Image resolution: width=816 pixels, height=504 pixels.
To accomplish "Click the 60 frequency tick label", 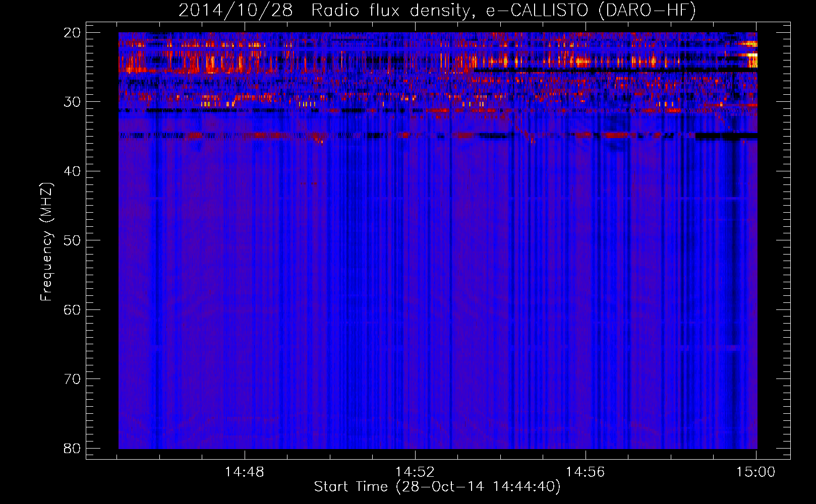I will (73, 309).
